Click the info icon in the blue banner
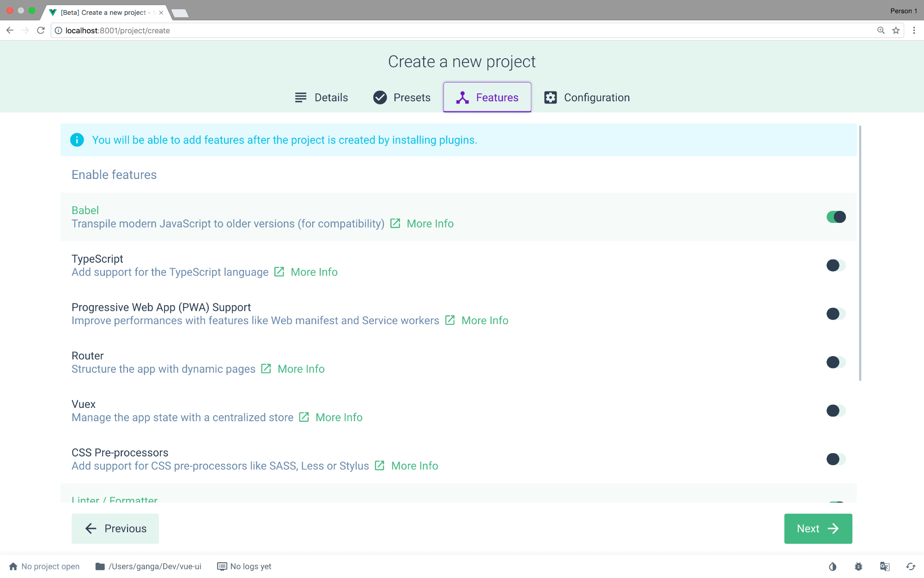This screenshot has height=578, width=924. point(77,140)
